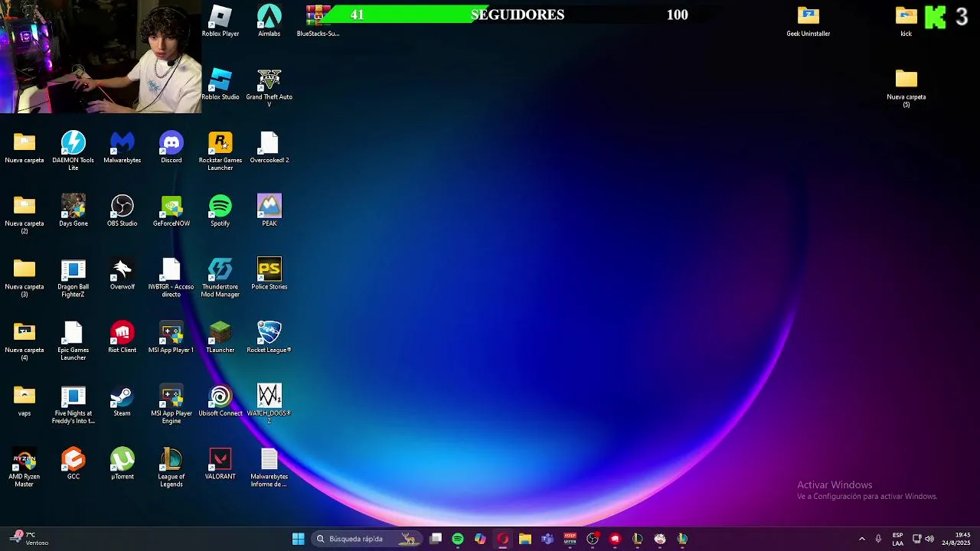This screenshot has width=980, height=551.
Task: Click the microphone tray icon
Action: [x=878, y=539]
